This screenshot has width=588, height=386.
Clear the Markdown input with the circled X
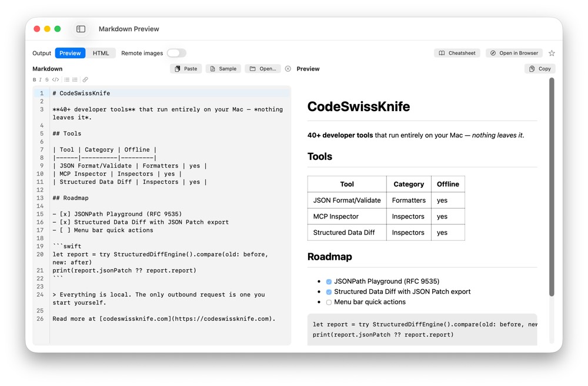click(x=288, y=69)
